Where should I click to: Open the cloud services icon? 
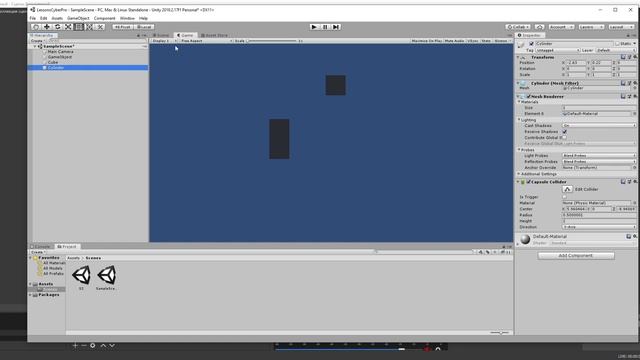pyautogui.click(x=539, y=27)
